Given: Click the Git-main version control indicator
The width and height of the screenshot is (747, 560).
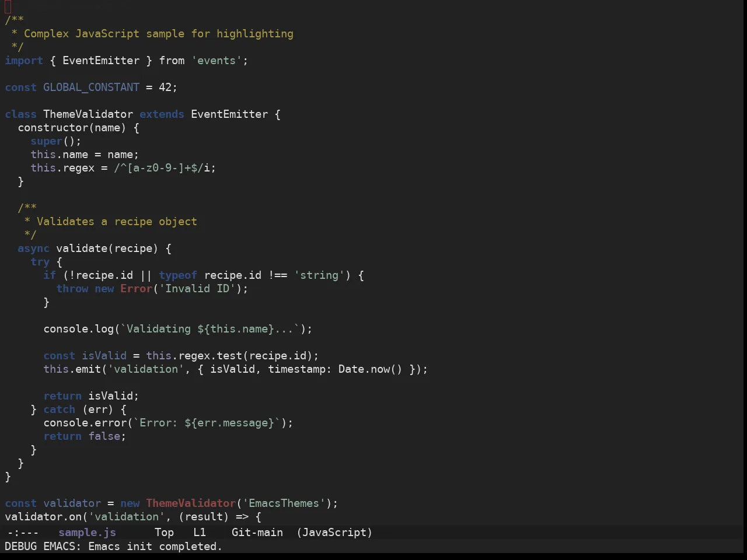Looking at the screenshot, I should point(257,532).
